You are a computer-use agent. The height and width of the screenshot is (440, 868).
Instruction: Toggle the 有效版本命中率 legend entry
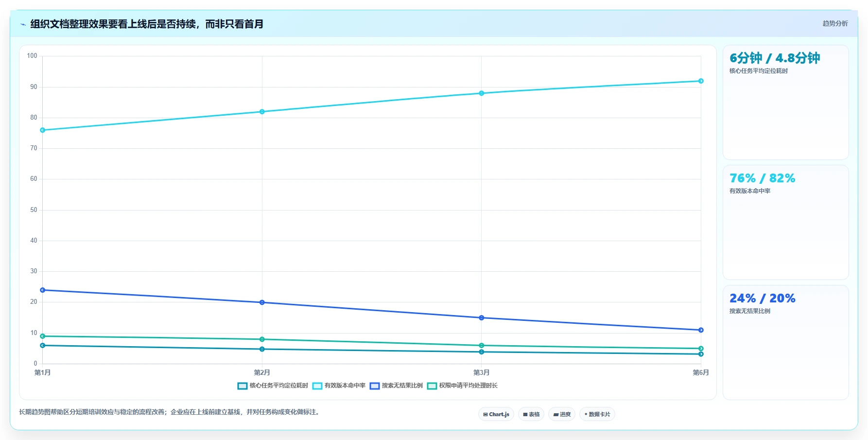[x=339, y=386]
